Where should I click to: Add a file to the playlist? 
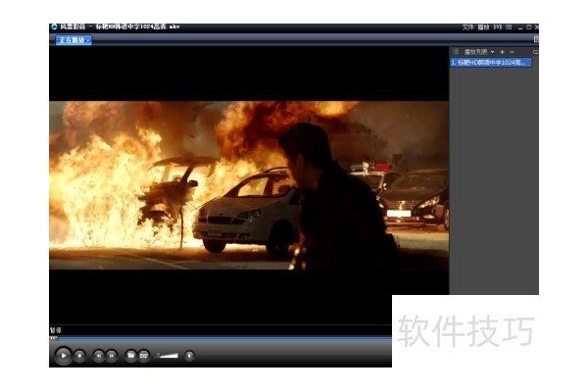(x=502, y=52)
